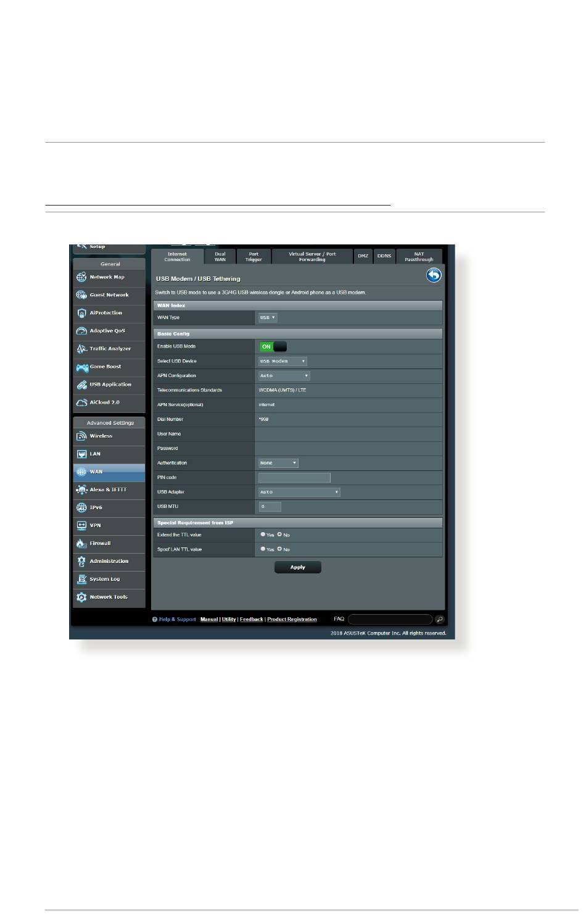Open the NAT Passthrough tab

coord(419,256)
